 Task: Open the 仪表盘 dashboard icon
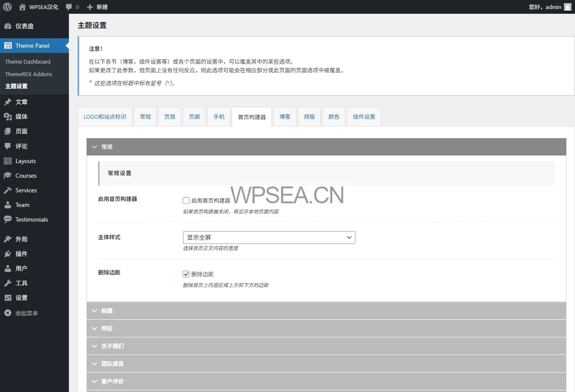click(x=8, y=26)
